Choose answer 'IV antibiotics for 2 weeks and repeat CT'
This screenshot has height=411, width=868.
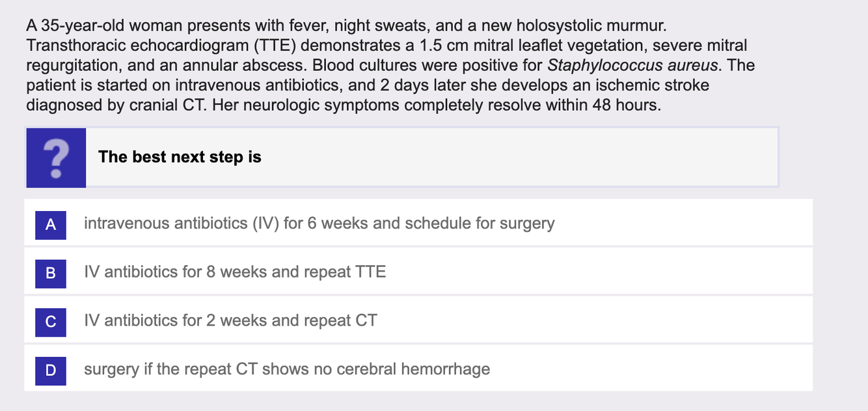[418, 320]
